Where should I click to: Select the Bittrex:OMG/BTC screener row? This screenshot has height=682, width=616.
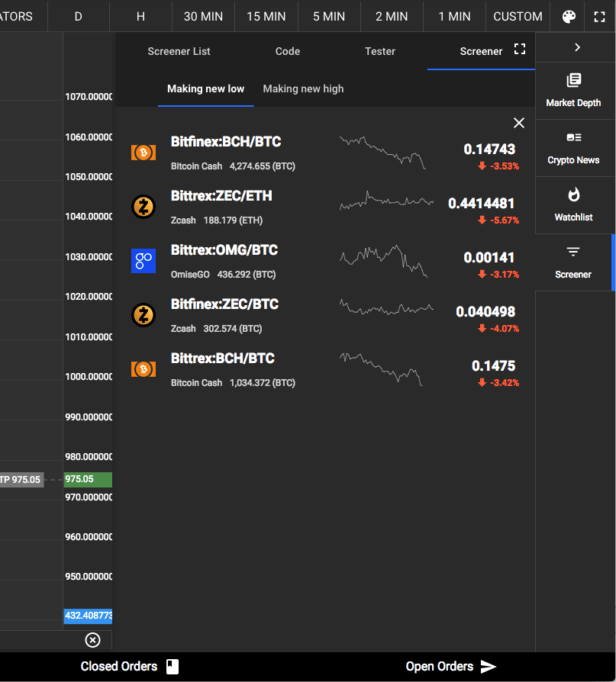click(x=324, y=262)
